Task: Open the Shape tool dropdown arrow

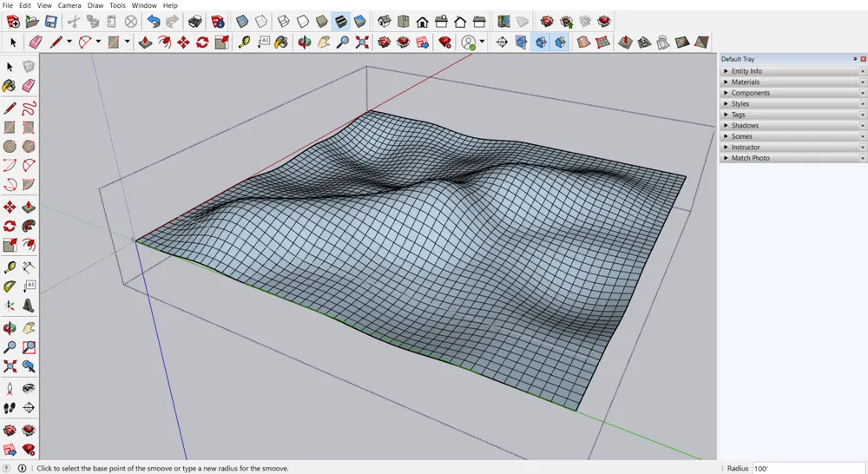Action: point(127,42)
